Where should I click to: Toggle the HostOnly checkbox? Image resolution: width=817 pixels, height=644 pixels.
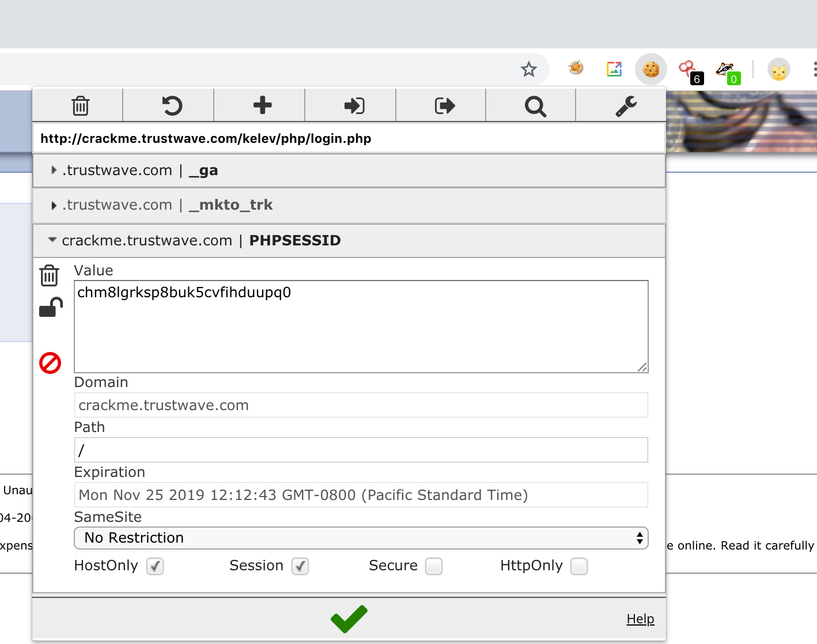[155, 566]
